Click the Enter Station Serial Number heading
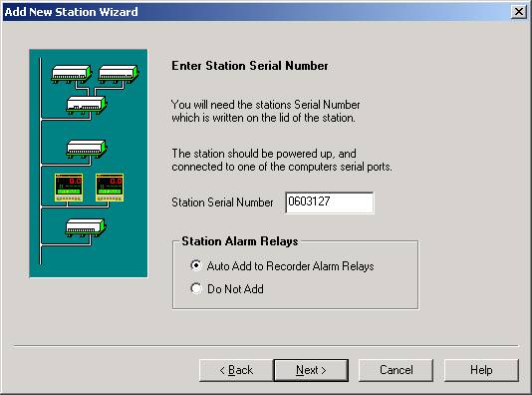Screen dimensions: 532x395 [x=250, y=66]
